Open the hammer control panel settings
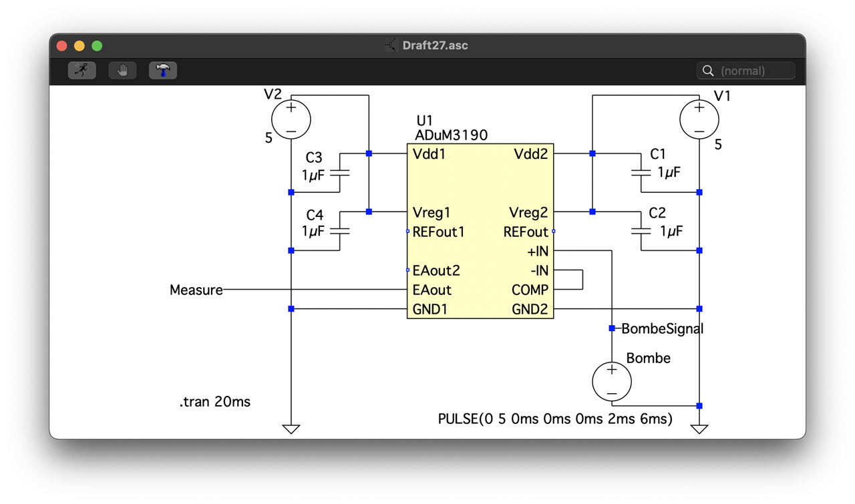 click(163, 70)
